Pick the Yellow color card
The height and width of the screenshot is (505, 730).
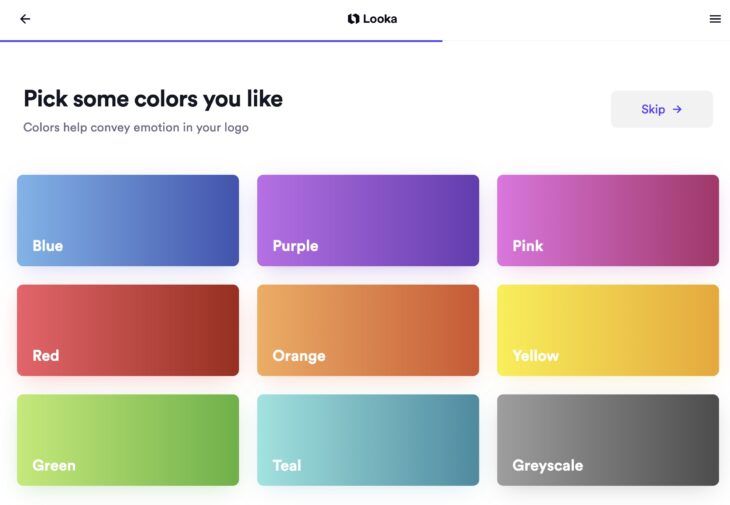[x=608, y=330]
